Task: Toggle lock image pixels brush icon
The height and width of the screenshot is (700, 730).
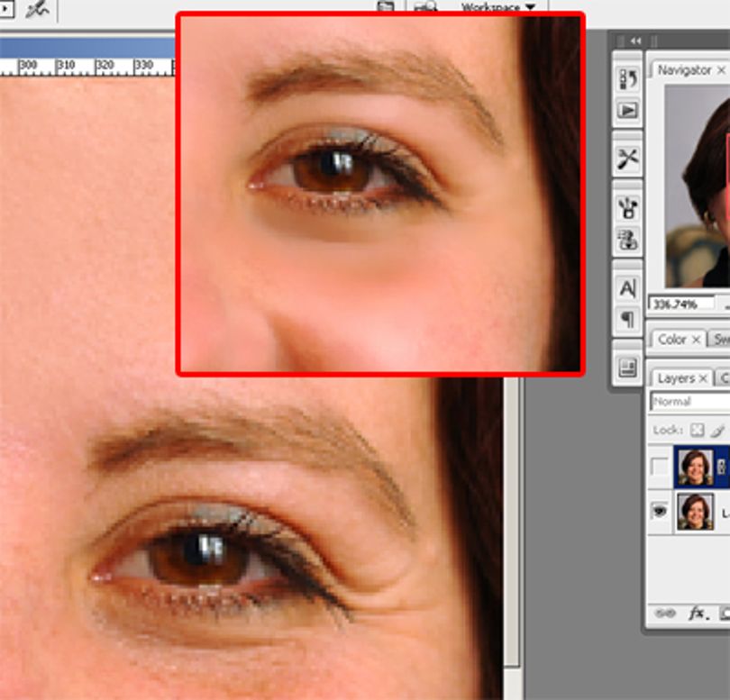Action: pos(717,431)
